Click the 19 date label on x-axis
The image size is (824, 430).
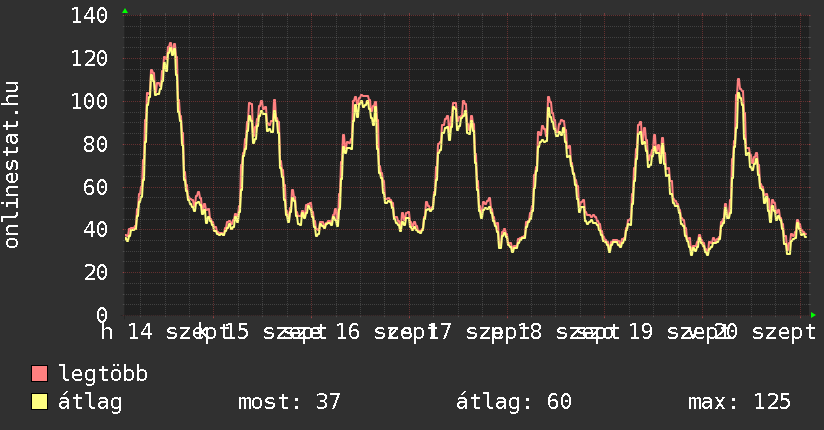pyautogui.click(x=641, y=332)
